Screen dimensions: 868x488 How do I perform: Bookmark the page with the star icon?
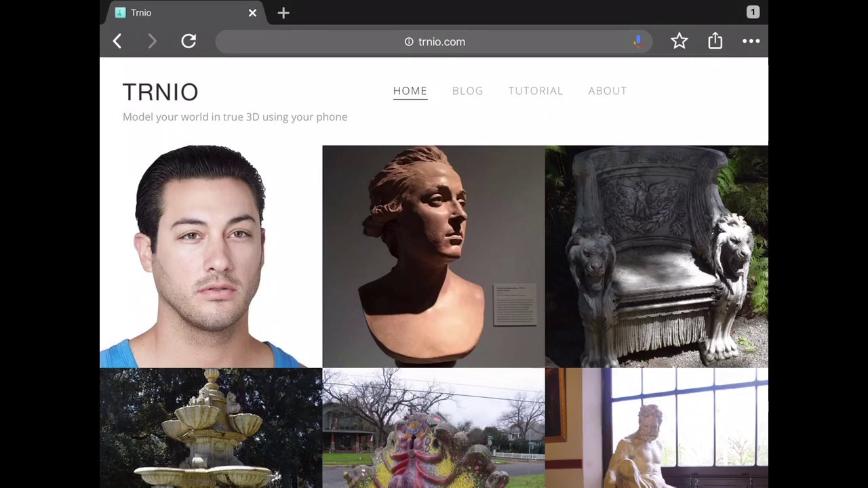pos(679,41)
